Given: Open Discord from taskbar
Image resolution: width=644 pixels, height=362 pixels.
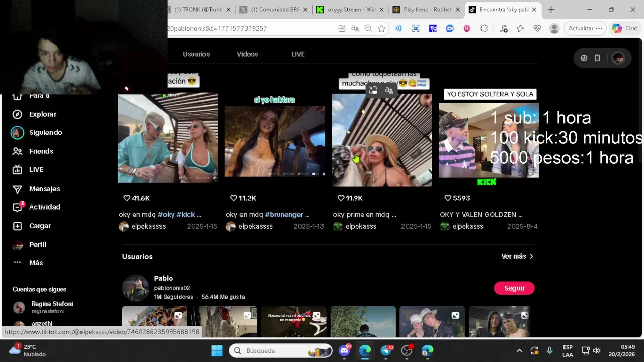Looking at the screenshot, I should click(x=345, y=351).
